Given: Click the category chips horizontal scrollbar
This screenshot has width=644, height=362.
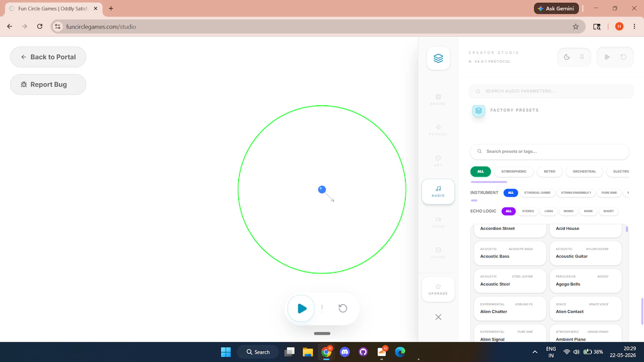Looking at the screenshot, I should point(489,182).
